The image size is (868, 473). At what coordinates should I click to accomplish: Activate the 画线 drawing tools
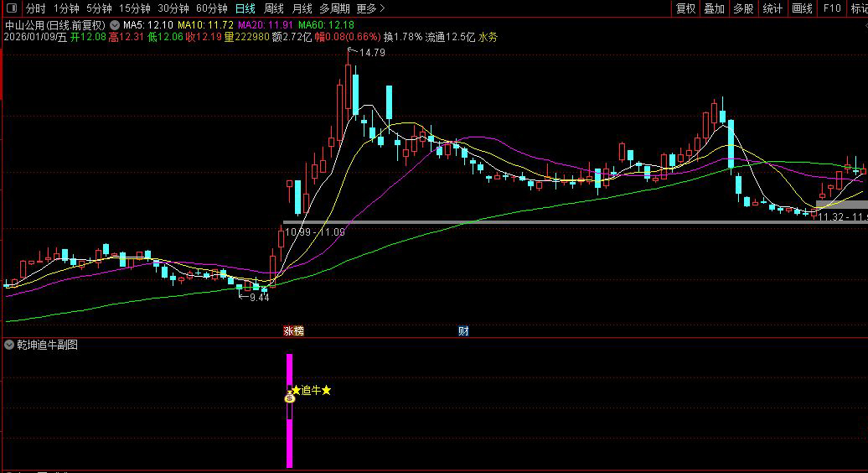[802, 8]
